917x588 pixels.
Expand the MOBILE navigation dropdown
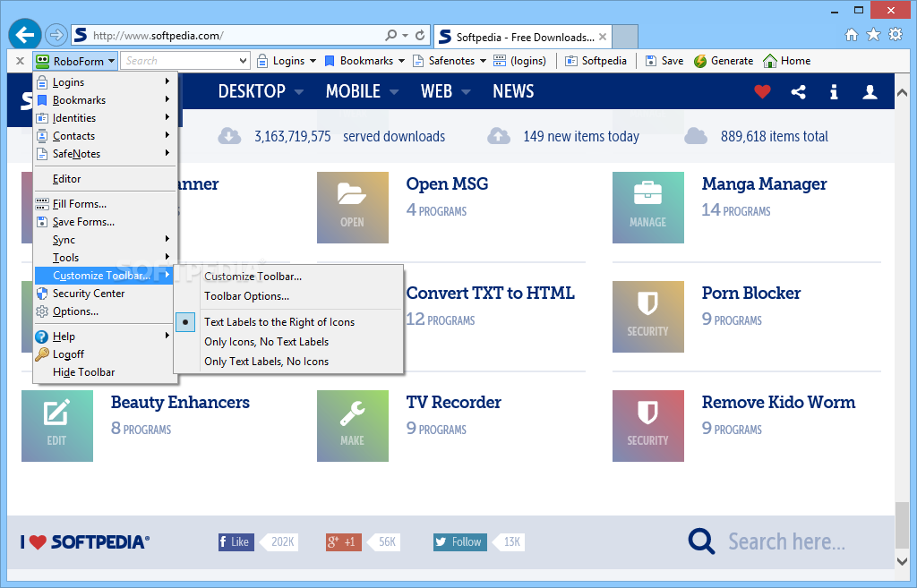pos(394,92)
